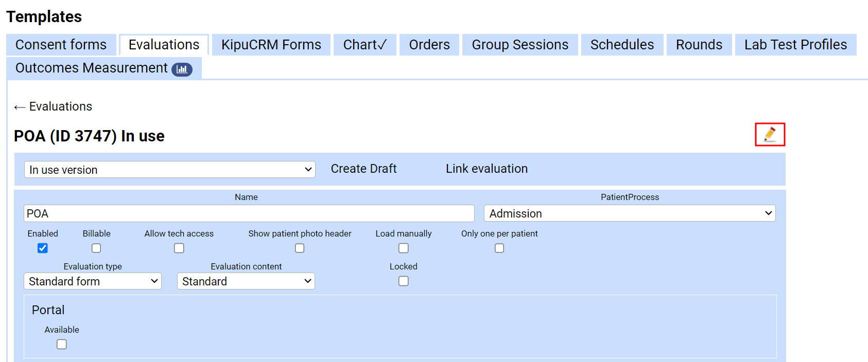
Task: Open the Evaluation type dropdown
Action: click(93, 281)
